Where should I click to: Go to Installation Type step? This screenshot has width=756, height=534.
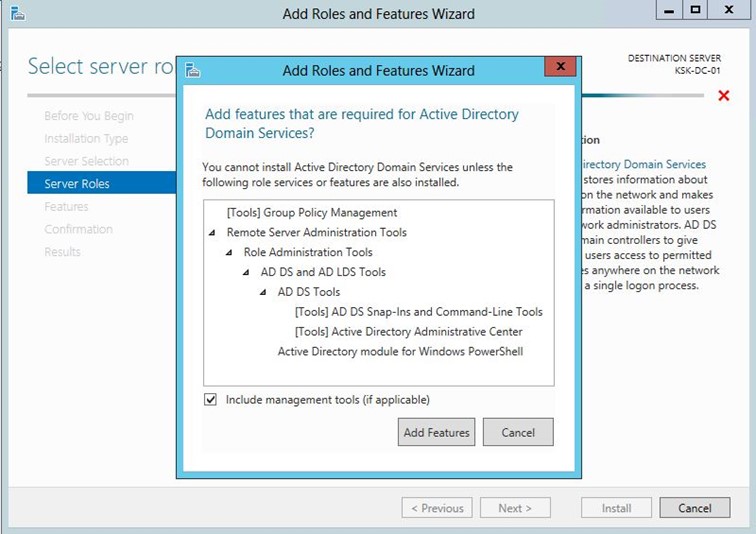[x=86, y=138]
